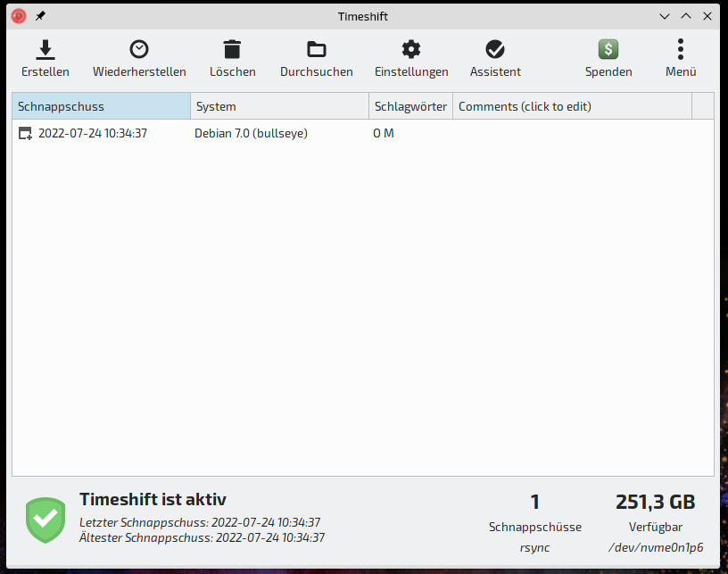728x574 pixels.
Task: Click the 'rsync' mode label
Action: pyautogui.click(x=535, y=548)
